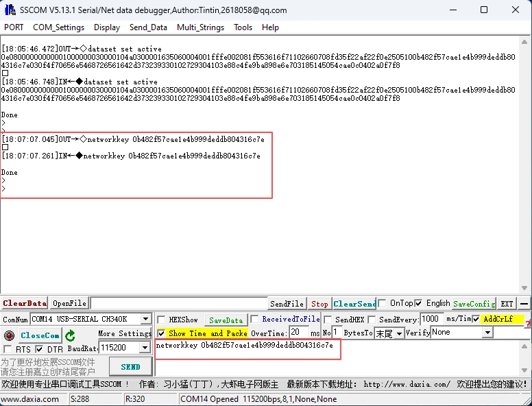Uncheck Show Time and Packet option
Screen dimensions: 532x406
(x=161, y=333)
